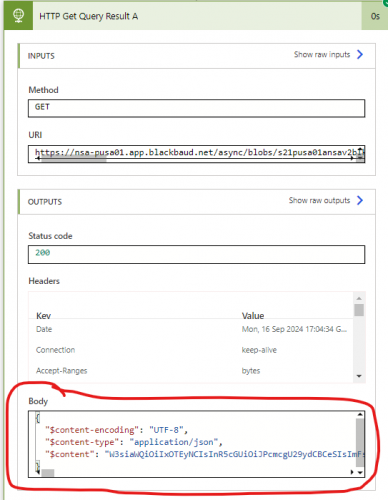Select the Accept-Ranges header row
The image size is (388, 500).
[x=192, y=371]
